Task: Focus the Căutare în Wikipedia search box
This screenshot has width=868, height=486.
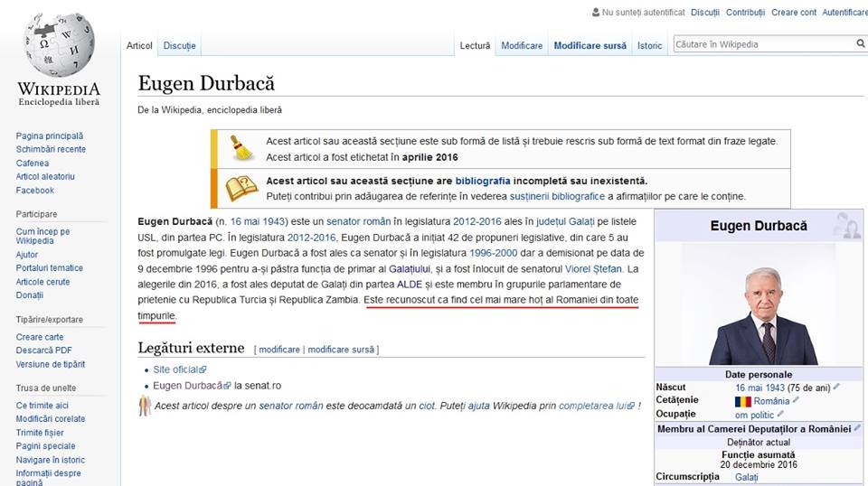Action: 764,44
